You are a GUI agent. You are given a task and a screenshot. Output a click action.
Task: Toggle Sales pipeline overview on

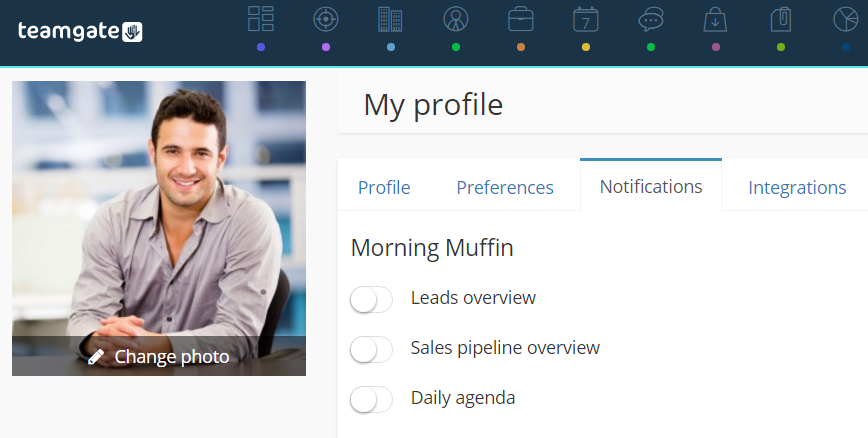click(x=371, y=349)
